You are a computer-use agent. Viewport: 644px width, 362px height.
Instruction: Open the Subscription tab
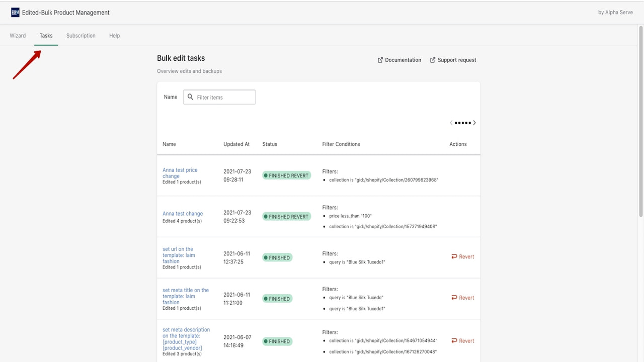pos(80,35)
